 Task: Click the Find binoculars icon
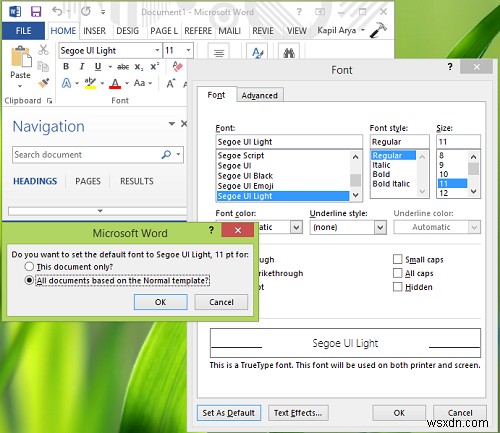pos(289,53)
